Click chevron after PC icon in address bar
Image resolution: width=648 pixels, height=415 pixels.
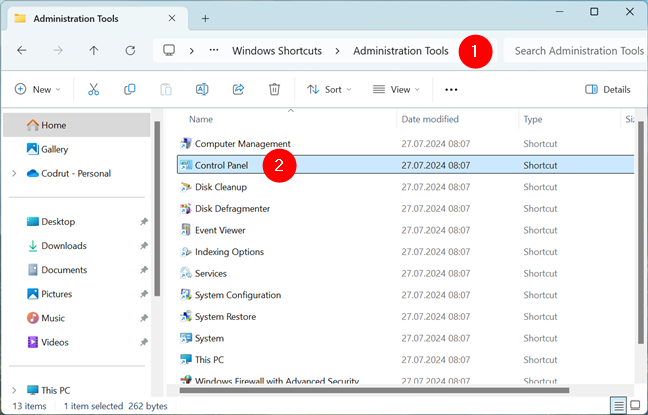pos(191,50)
